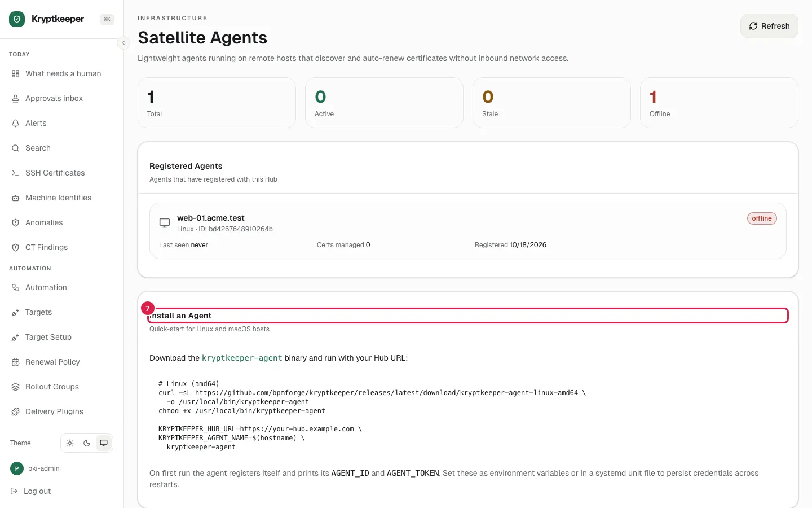Click the curl download command line
Screen dimensions: 812x508
(372, 393)
